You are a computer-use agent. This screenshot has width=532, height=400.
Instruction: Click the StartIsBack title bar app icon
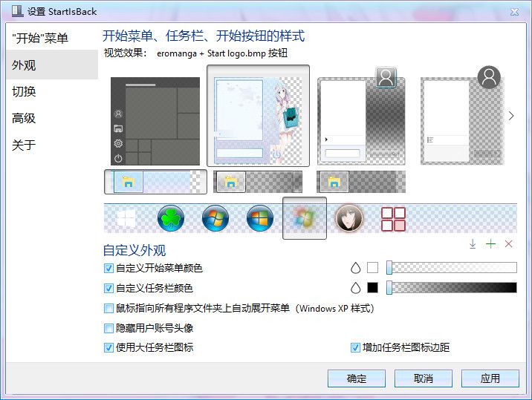pyautogui.click(x=17, y=11)
